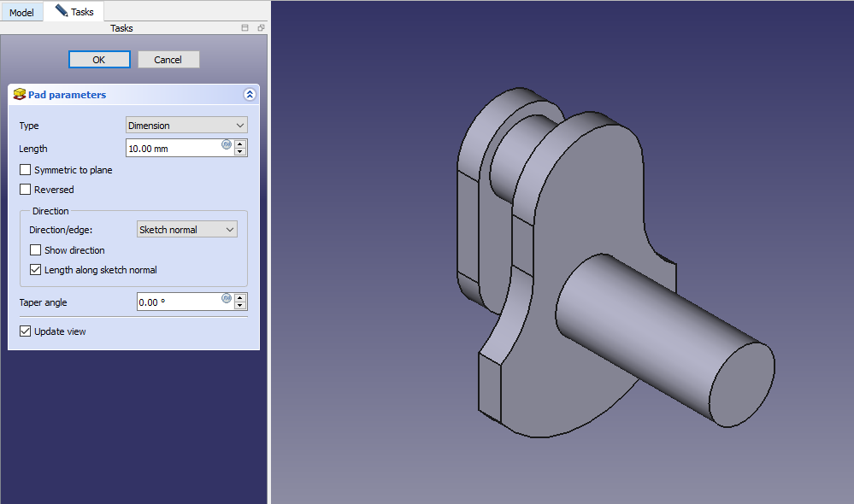Enable Symmetric to plane checkbox

[x=26, y=170]
